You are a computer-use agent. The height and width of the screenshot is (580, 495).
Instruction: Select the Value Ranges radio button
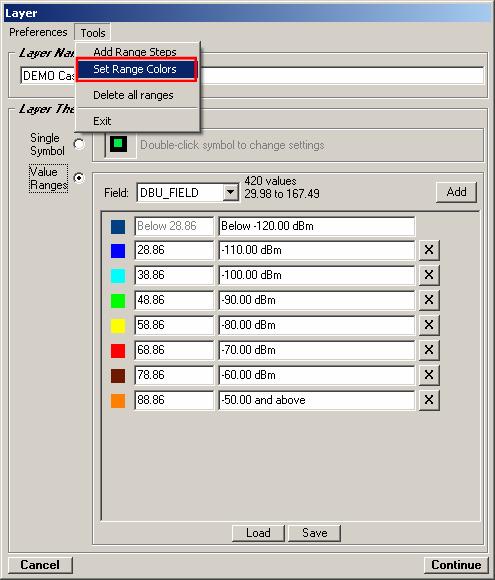[79, 178]
